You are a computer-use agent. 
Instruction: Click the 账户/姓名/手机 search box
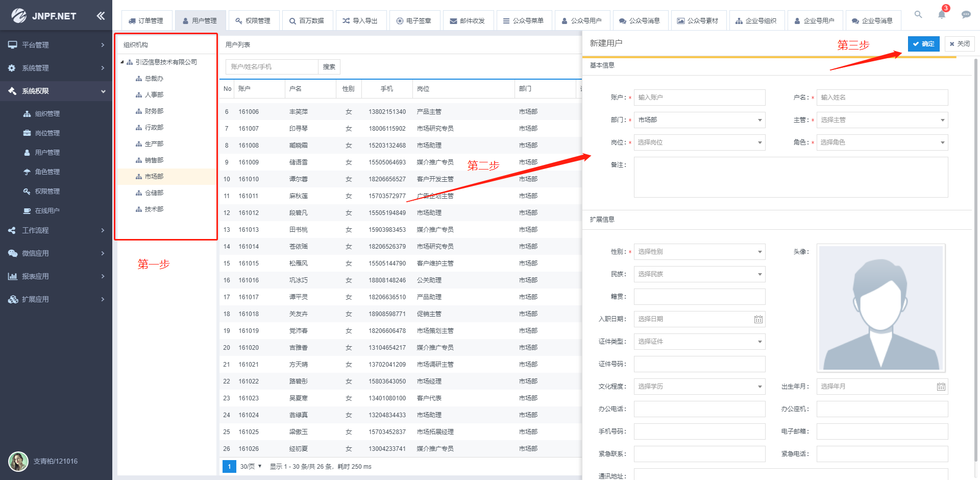pos(272,67)
